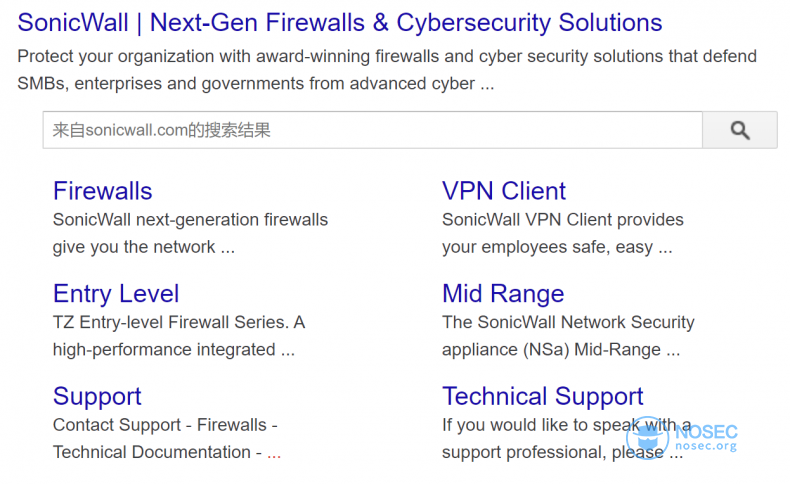Click the 'TZ Entry-level Firewall Series' description

coord(179,336)
